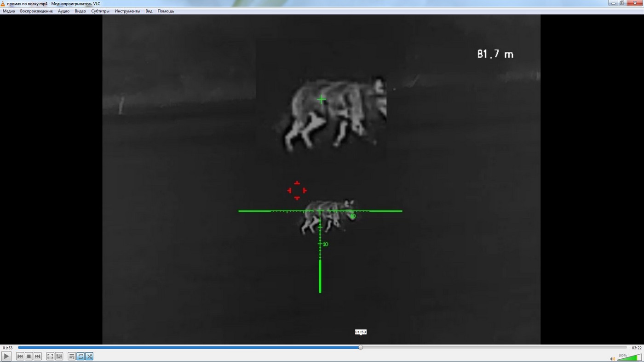Expand the Аудио menu
The image size is (644, 362).
[x=63, y=11]
